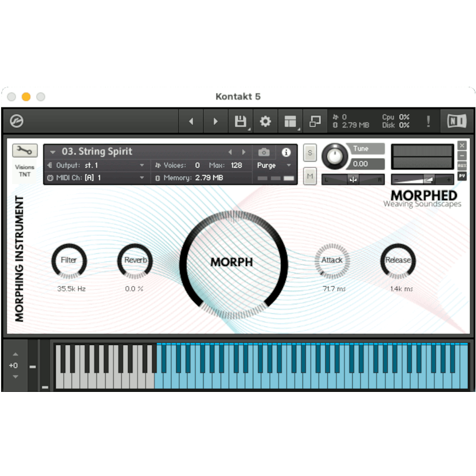Click the Filter knob
The width and height of the screenshot is (476, 476).
(69, 261)
